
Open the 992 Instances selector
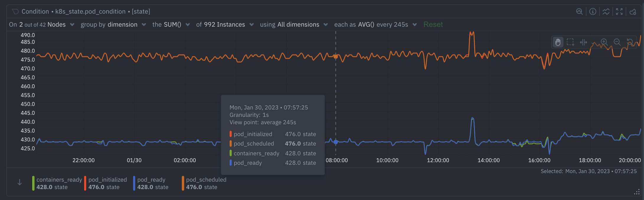[x=225, y=25]
